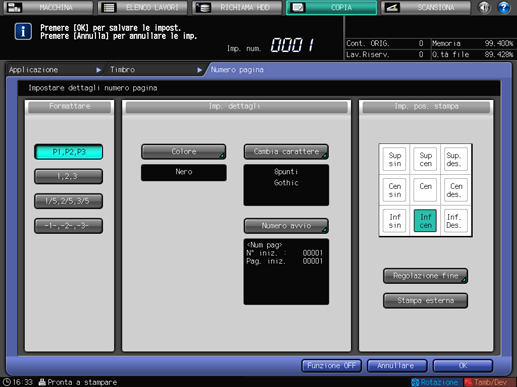Click Annullare to cancel settings
Viewport: 517px width, 387px height.
397,366
